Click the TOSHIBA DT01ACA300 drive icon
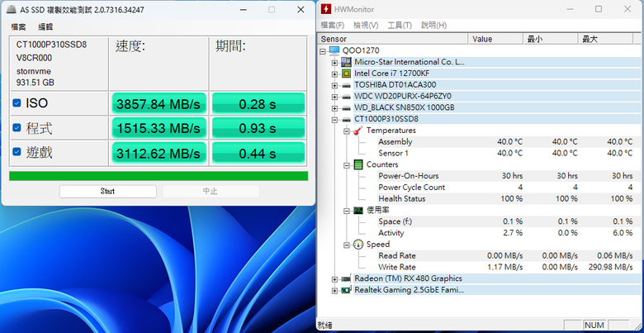 tap(346, 85)
